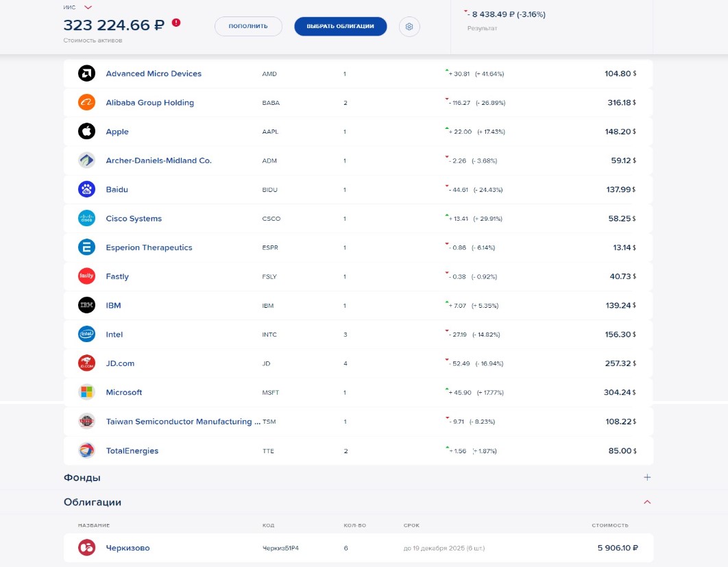Collapse the Облигации section chevron
Image resolution: width=728 pixels, height=567 pixels.
647,502
